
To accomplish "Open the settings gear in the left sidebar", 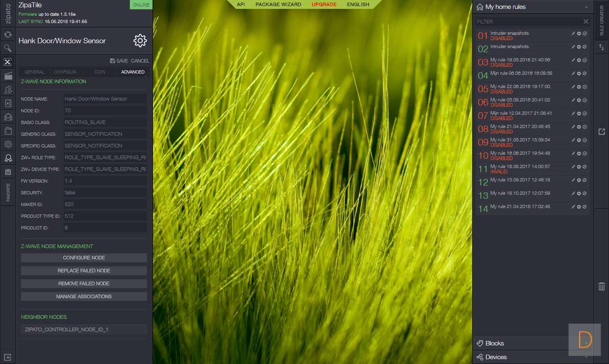I will [x=7, y=145].
